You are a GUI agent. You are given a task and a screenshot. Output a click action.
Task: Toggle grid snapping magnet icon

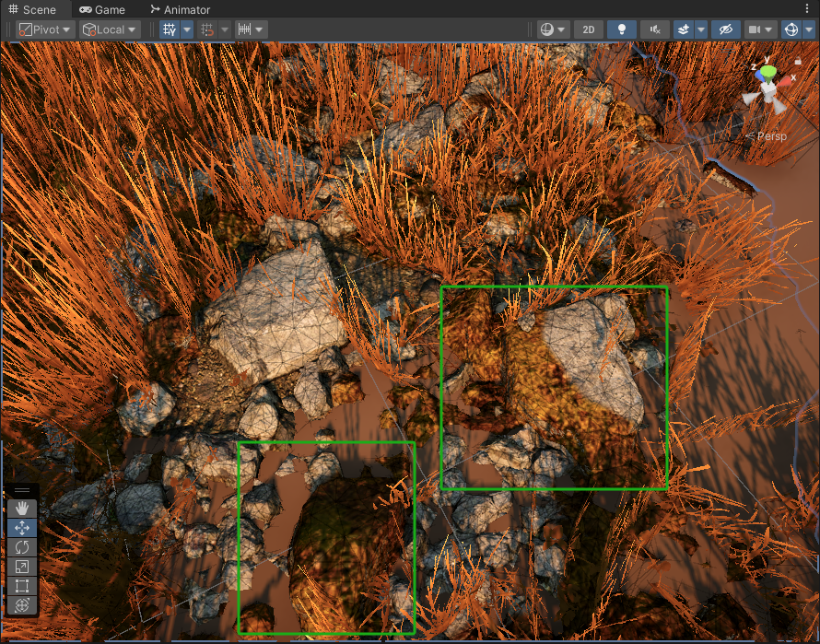click(x=207, y=29)
